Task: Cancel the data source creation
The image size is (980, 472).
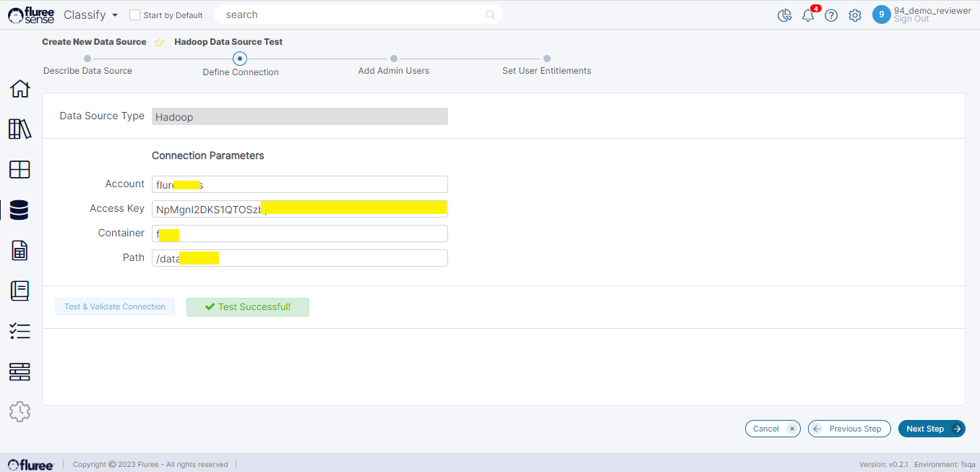Action: (x=773, y=429)
